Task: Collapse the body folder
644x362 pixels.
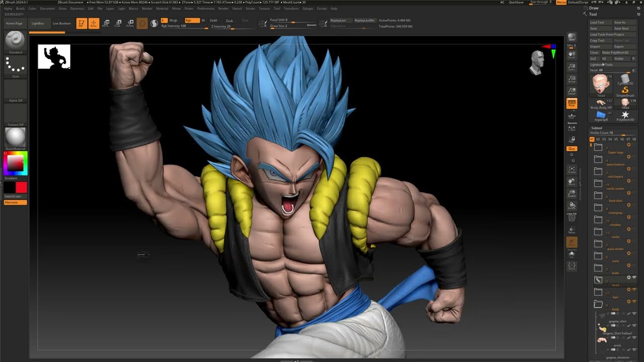Action: pyautogui.click(x=598, y=304)
